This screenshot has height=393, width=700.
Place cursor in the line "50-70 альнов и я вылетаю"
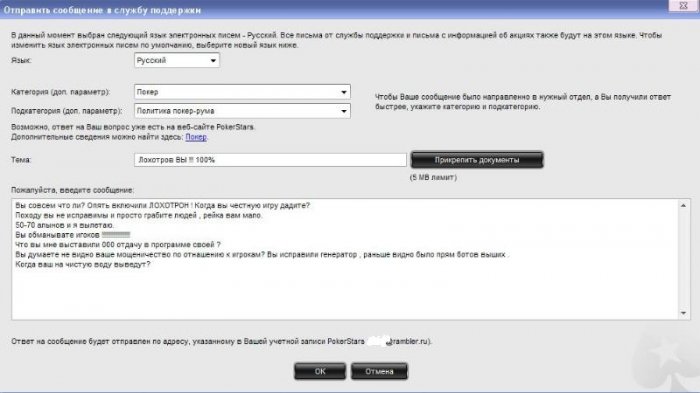(x=65, y=225)
